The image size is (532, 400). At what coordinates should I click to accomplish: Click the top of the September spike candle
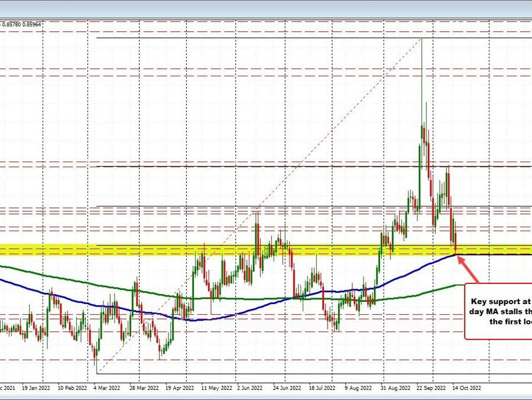coord(421,39)
